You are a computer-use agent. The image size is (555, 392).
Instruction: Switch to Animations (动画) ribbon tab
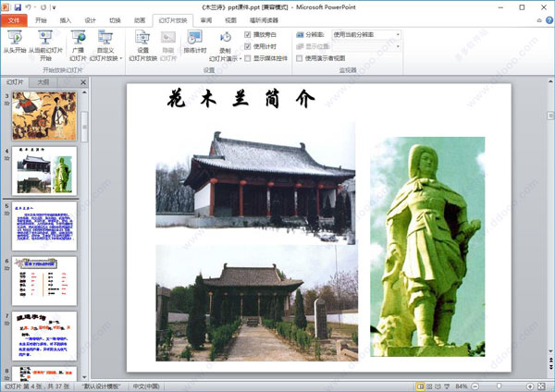tap(140, 20)
